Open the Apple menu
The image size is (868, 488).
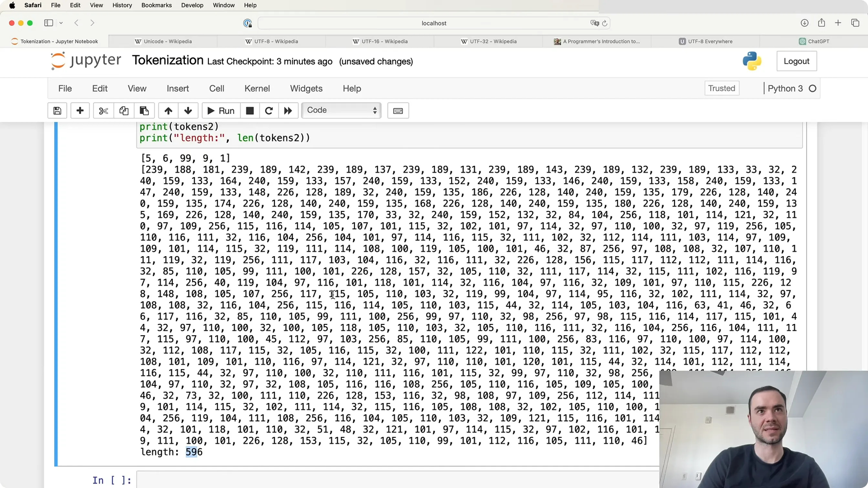pyautogui.click(x=12, y=5)
